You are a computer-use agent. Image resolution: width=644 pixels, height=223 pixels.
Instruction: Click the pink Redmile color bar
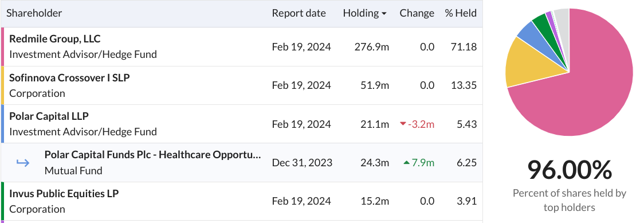[2, 47]
